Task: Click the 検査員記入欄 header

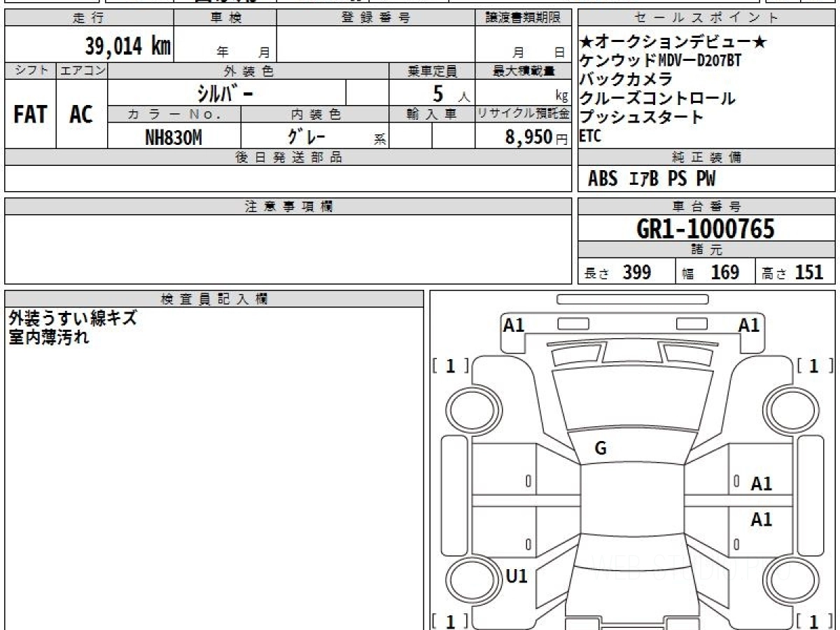Action: click(214, 299)
